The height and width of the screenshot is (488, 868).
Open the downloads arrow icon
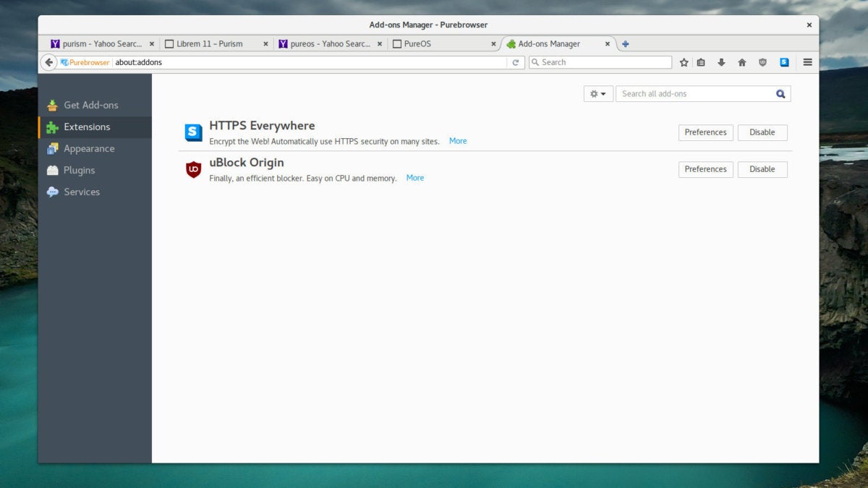point(721,62)
